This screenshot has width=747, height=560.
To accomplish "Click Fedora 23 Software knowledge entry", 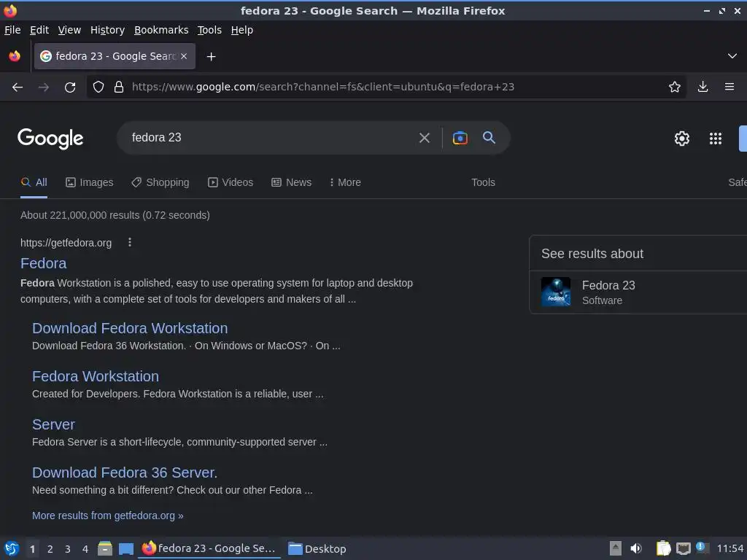I will click(x=638, y=292).
